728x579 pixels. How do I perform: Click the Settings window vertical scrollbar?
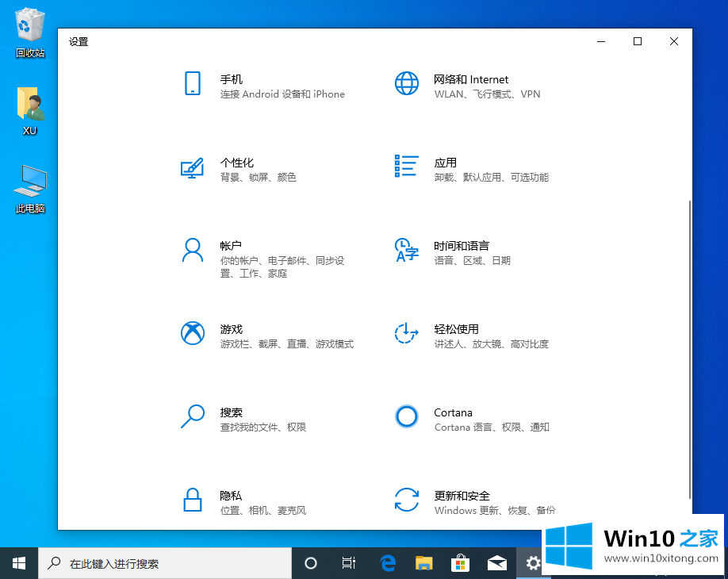(x=689, y=349)
